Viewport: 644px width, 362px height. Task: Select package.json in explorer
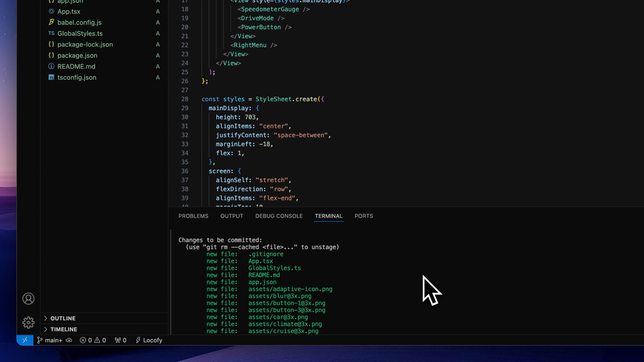click(x=77, y=55)
